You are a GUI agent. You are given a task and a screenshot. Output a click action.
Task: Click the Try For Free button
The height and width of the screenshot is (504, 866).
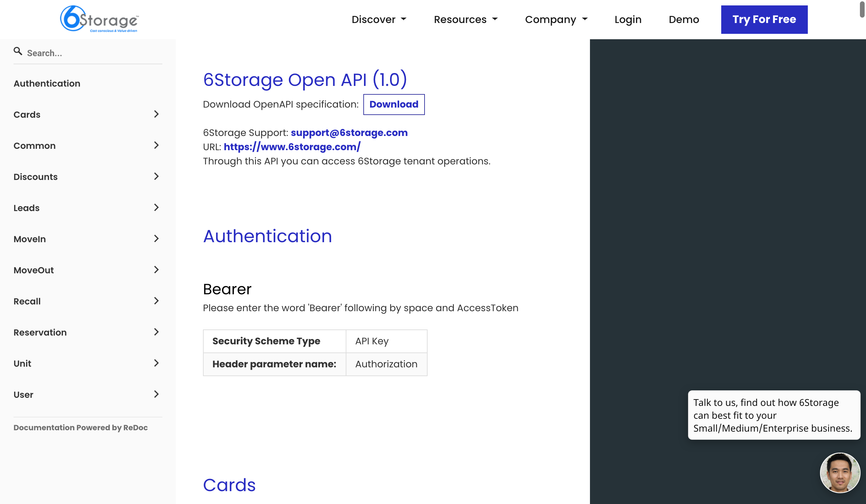click(x=764, y=20)
